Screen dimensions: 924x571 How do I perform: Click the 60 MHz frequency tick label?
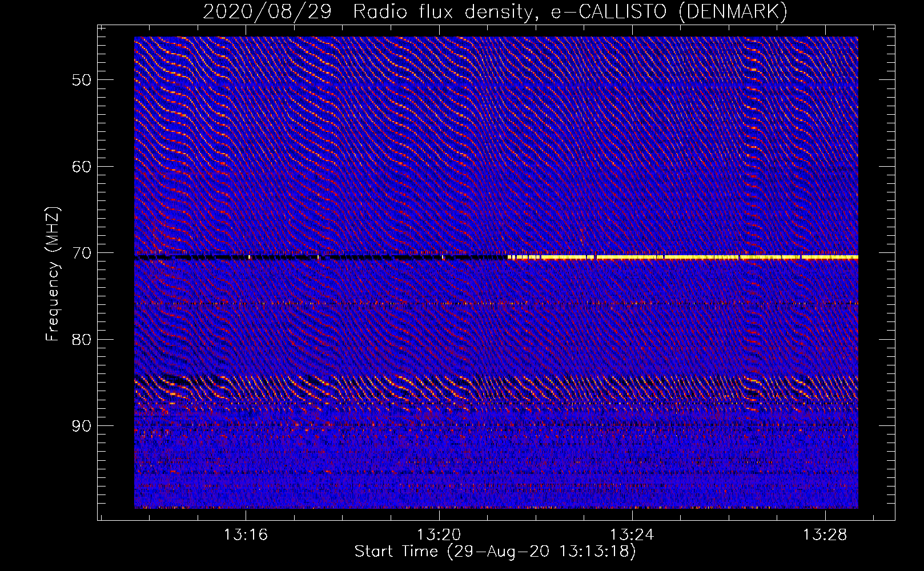pyautogui.click(x=82, y=167)
